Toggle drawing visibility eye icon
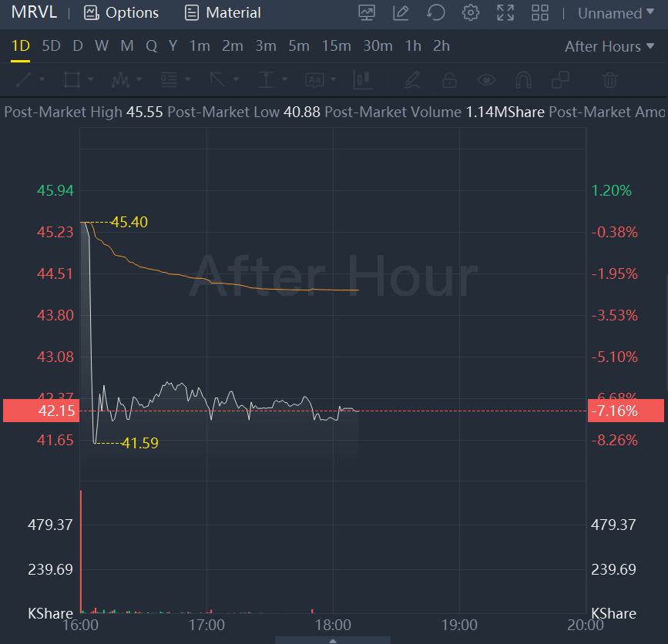 (x=486, y=79)
